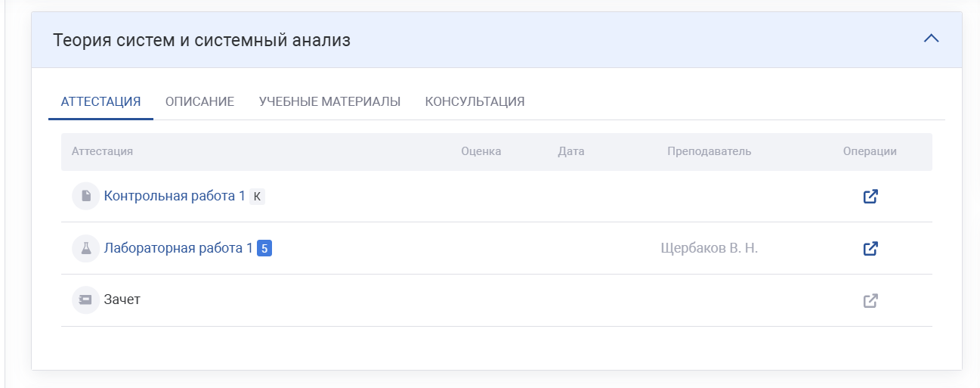Open the Контрольная работа 1 link
Viewport: 980px width, 388px height.
tap(175, 196)
